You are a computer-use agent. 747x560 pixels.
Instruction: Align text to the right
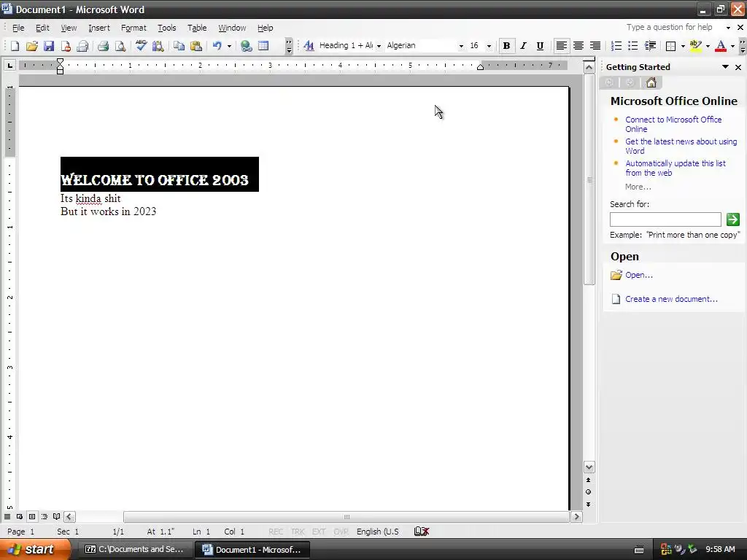pos(595,46)
